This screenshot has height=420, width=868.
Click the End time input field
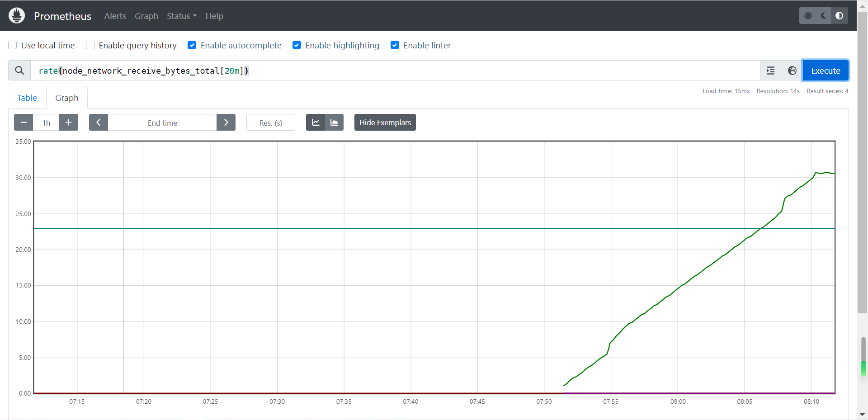(x=162, y=123)
